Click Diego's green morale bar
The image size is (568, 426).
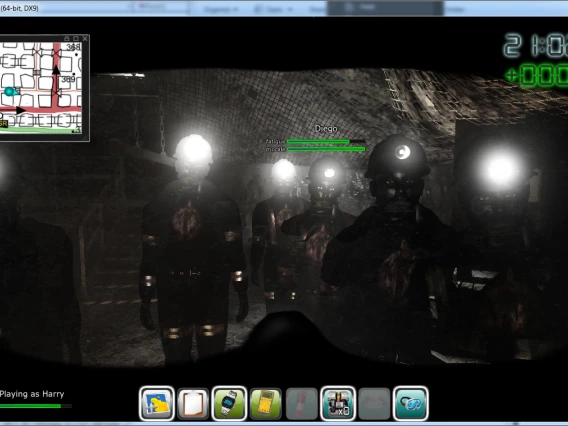(326, 149)
